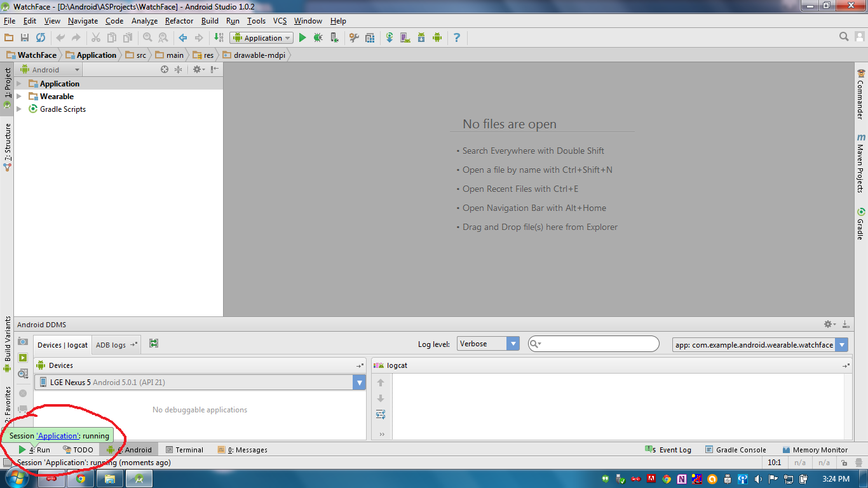Open the Maven Projects side panel
This screenshot has width=868, height=488.
861,163
